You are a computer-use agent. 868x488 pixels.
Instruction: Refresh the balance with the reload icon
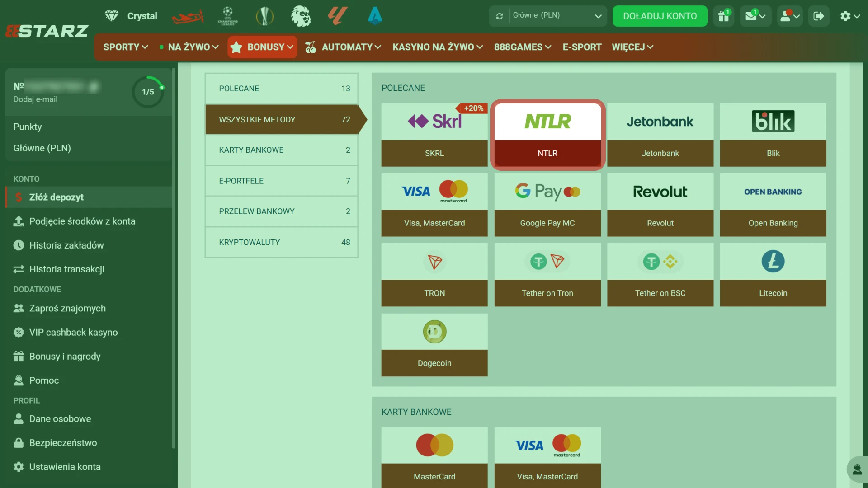500,16
